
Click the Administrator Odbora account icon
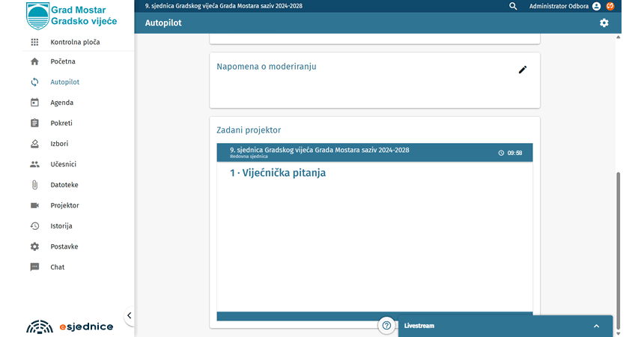596,6
